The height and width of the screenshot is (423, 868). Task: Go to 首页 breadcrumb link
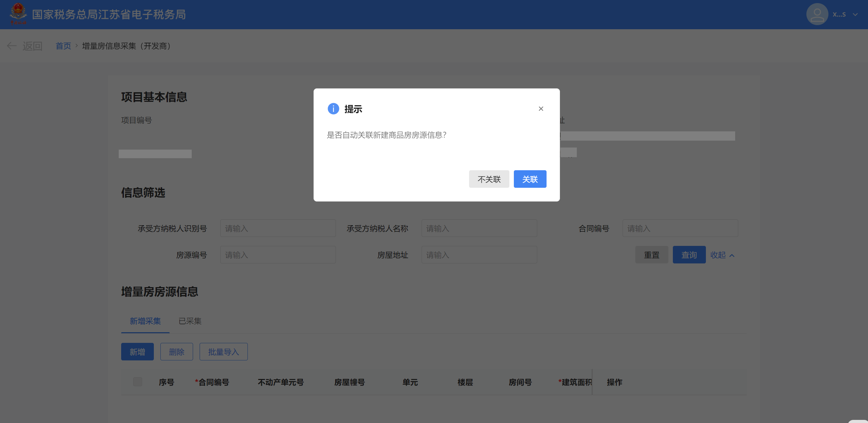(63, 46)
